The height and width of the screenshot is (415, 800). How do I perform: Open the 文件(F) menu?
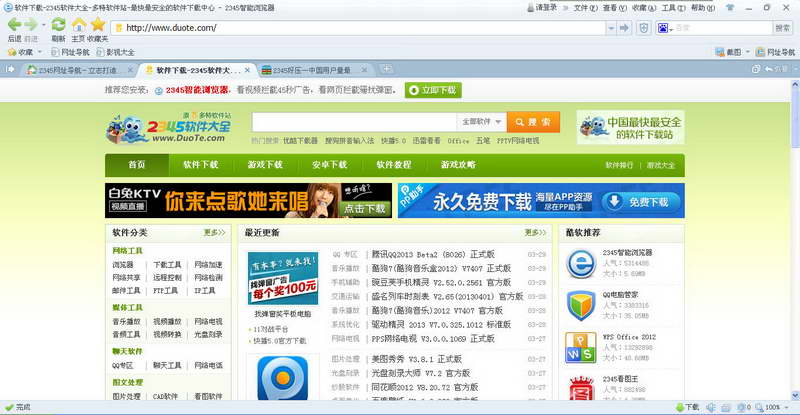(x=585, y=8)
